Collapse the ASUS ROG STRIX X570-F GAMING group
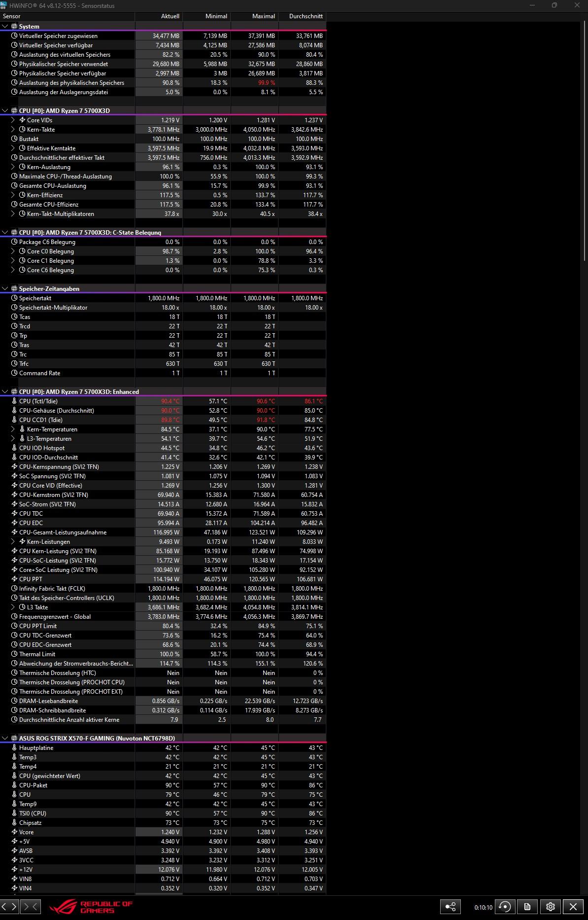Image resolution: width=588 pixels, height=920 pixels. [5, 738]
